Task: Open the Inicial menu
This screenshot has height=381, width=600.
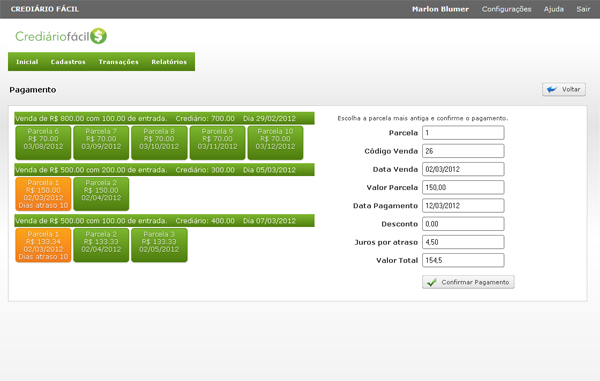Action: point(27,62)
